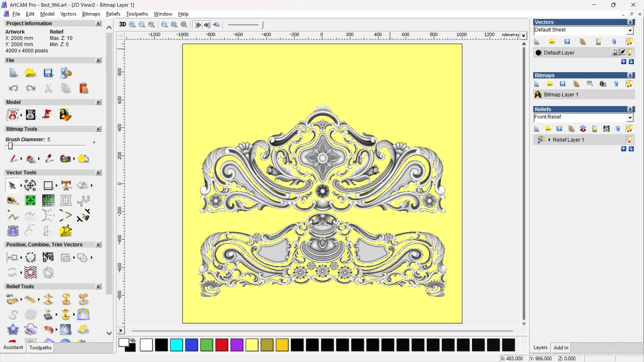Screen dimensions: 644x362
Task: Open the Add In tab
Action: [x=561, y=348]
